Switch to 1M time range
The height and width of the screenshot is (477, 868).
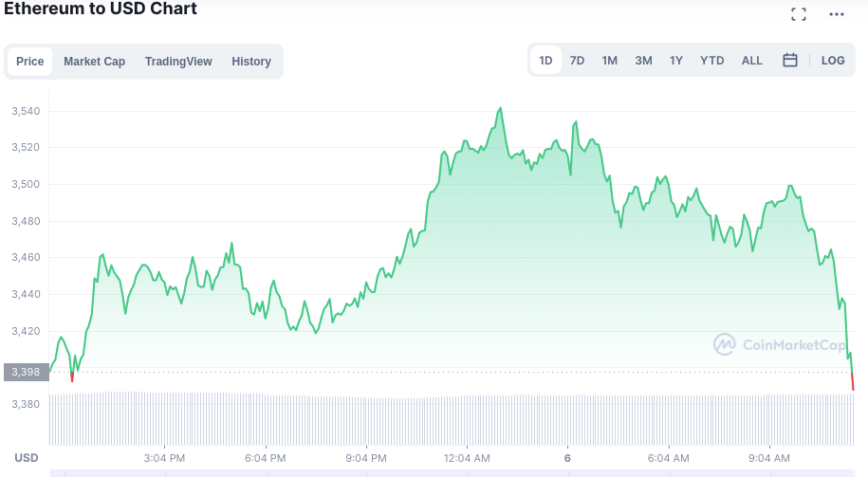(609, 61)
